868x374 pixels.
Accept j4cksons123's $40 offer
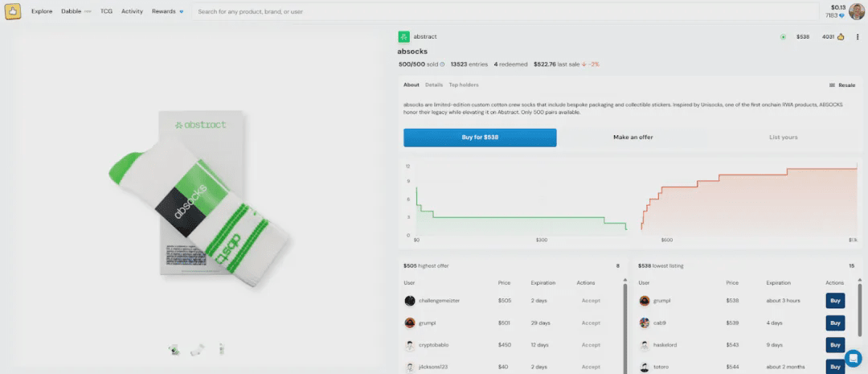pyautogui.click(x=591, y=367)
